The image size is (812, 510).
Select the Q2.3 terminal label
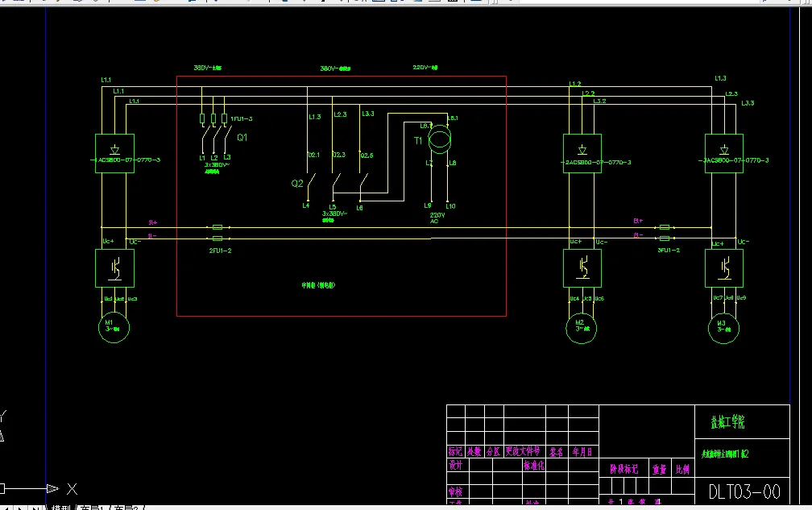339,155
